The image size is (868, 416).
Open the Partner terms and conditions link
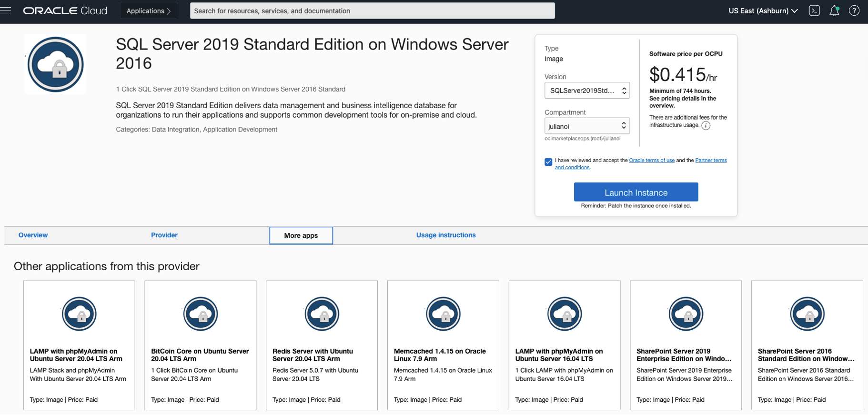711,160
